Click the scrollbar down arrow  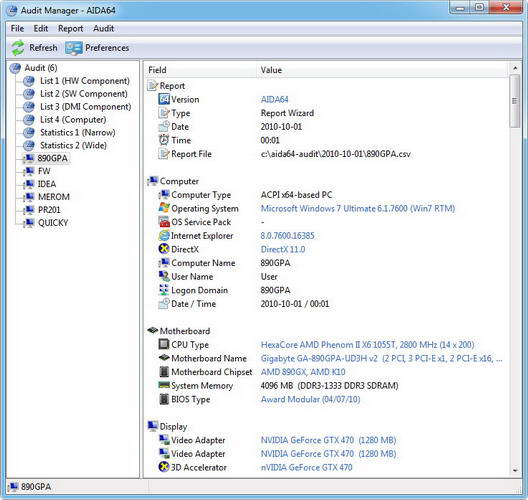(x=515, y=470)
